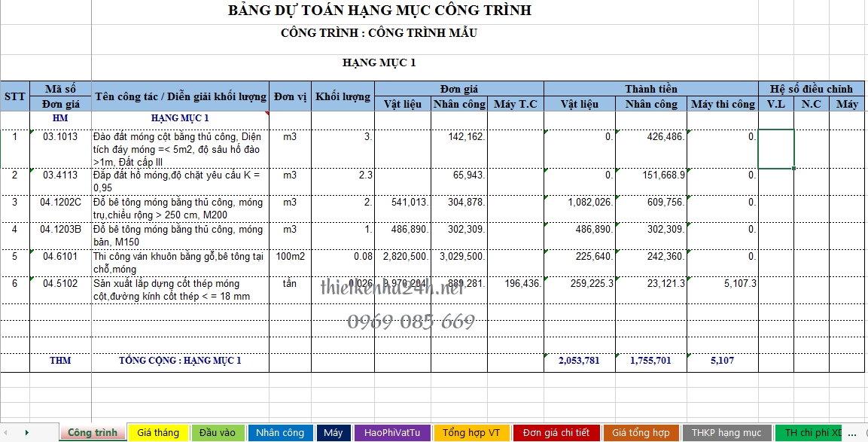Open the Đơn giá chi tiết tab
The image size is (868, 442).
click(x=556, y=432)
